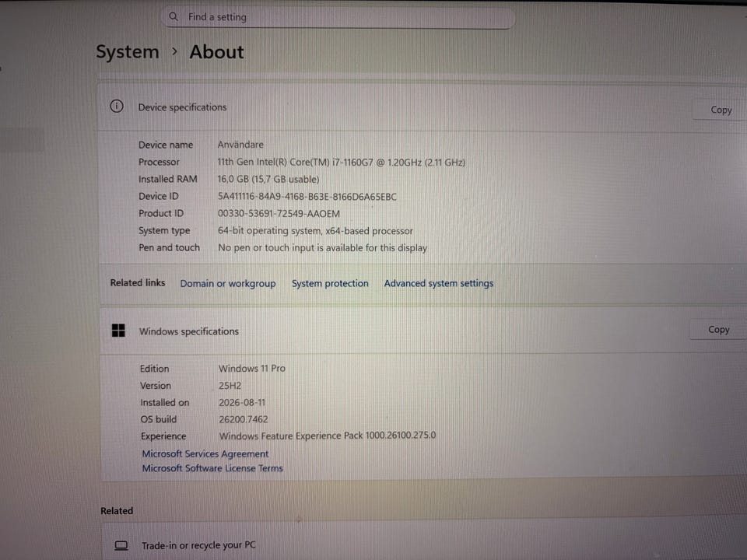
Task: Open Microsoft Software License Terms link
Action: 212,468
